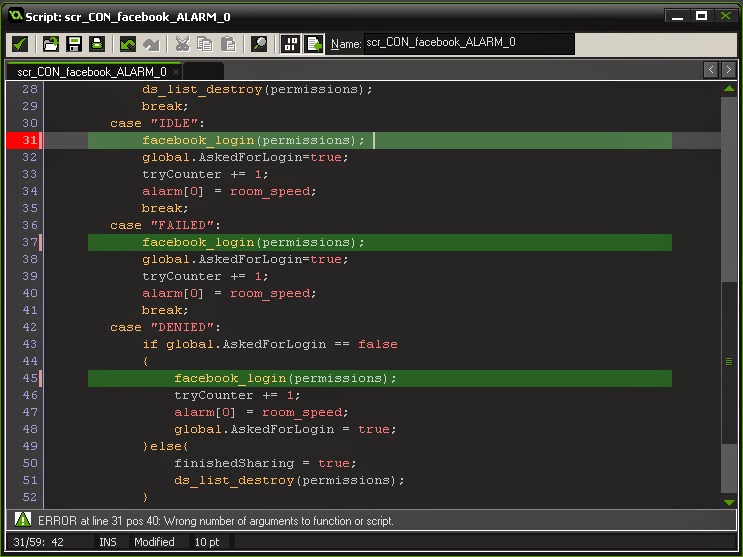Click the case "DENIED": line
The height and width of the screenshot is (557, 743).
[x=165, y=327]
